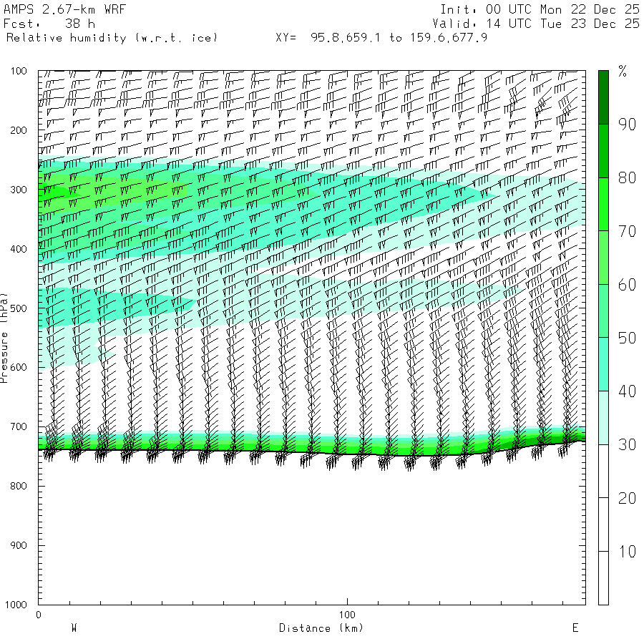Click the 800 hPa pressure axis label
The image size is (644, 644).
19,486
